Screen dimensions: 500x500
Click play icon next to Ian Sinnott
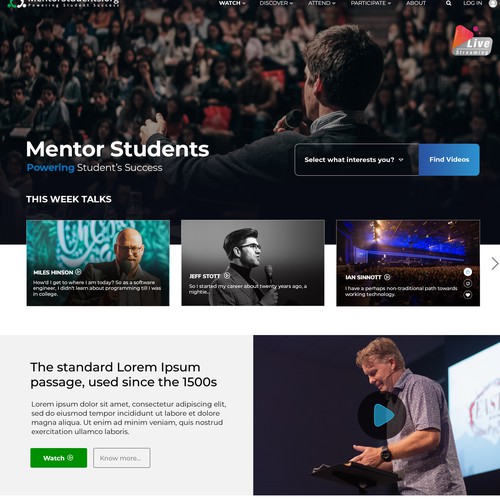coord(387,277)
